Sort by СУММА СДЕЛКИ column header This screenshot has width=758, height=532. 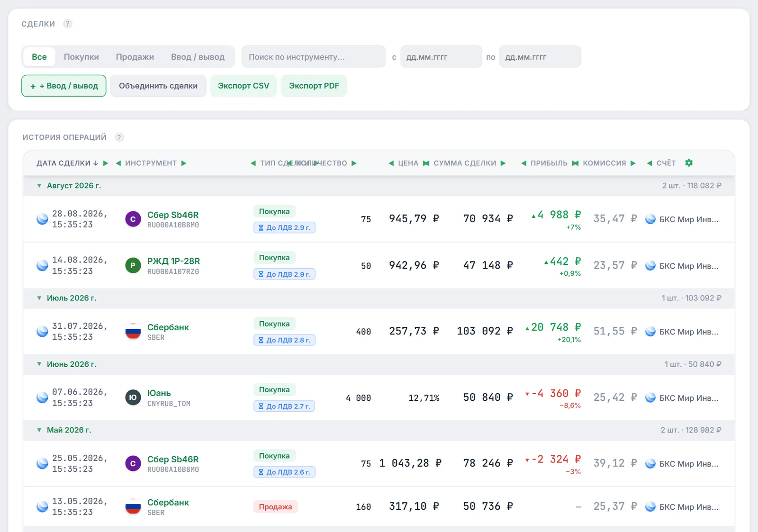[x=465, y=163]
